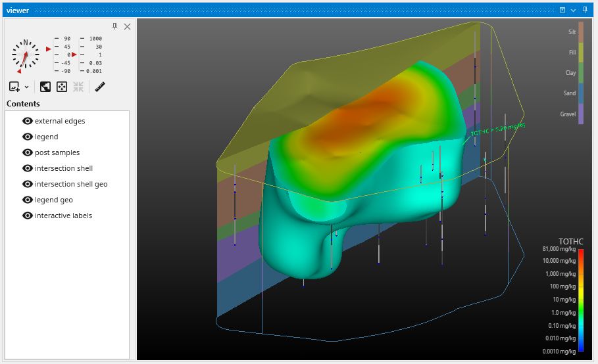
Task: Click the compass north heading dial
Action: click(25, 55)
